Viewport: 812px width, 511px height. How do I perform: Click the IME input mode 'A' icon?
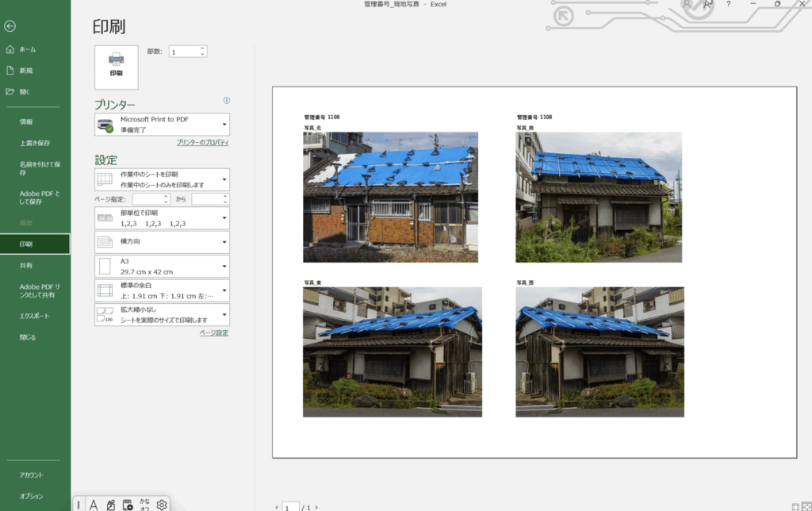94,505
